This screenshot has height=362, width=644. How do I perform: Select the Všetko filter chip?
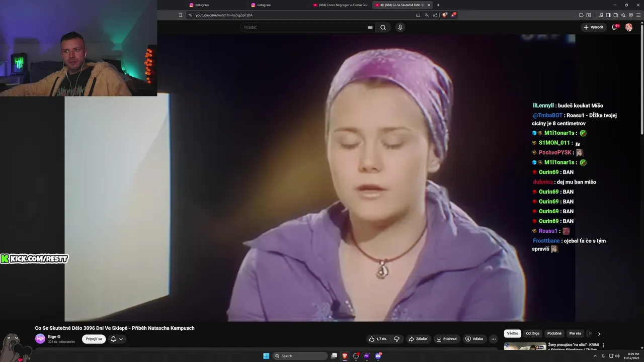[512, 333]
